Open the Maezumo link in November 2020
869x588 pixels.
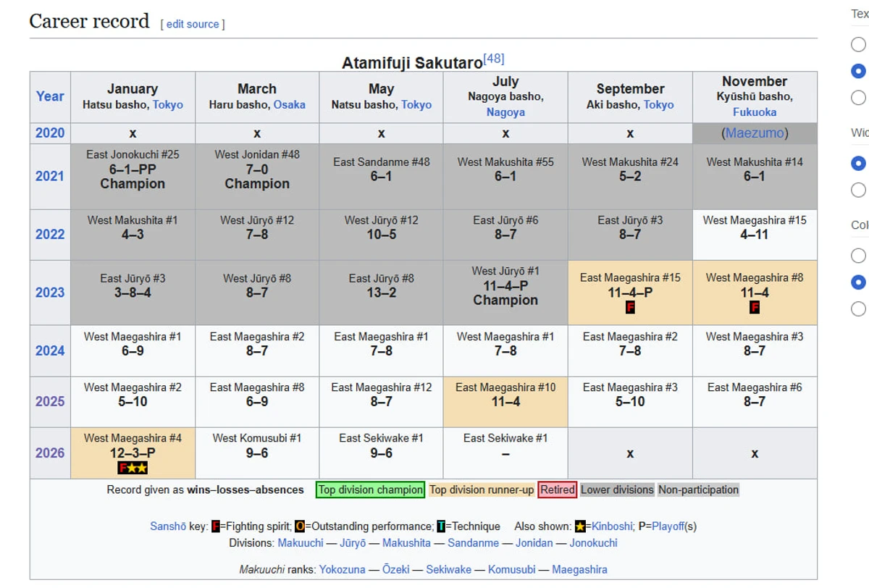click(755, 133)
